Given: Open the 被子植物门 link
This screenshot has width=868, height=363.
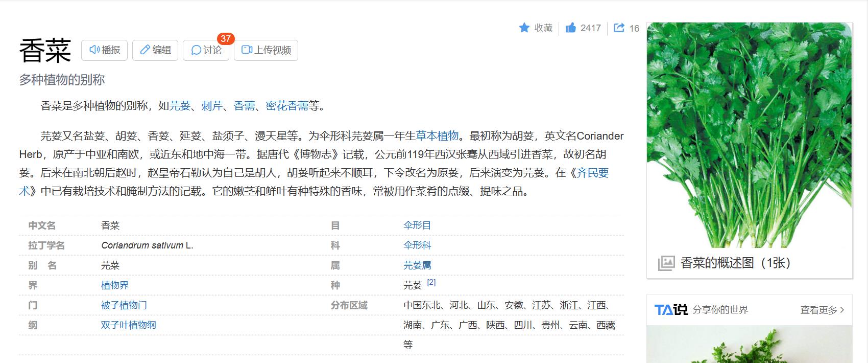Looking at the screenshot, I should coord(124,305).
